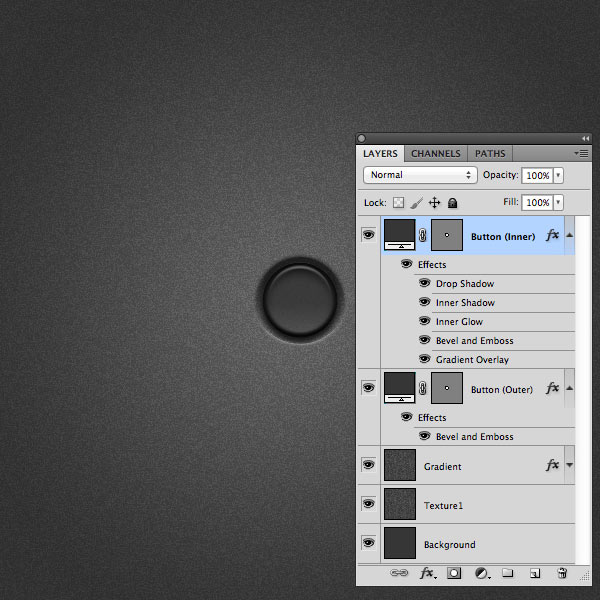
Task: Add a layer mask using the bottom icon
Action: (454, 573)
